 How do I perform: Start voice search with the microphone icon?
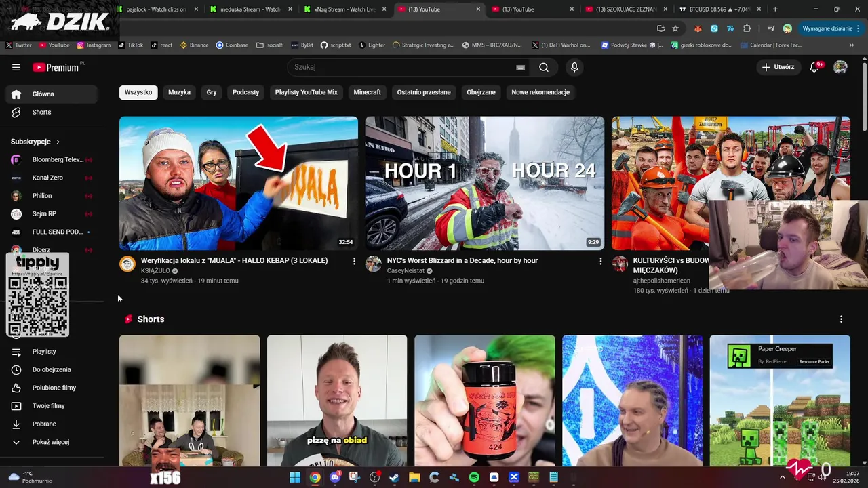[x=574, y=67]
